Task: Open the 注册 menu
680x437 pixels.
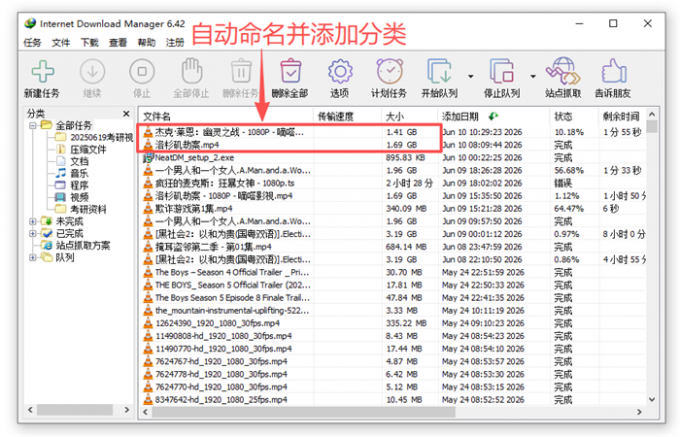Action: pyautogui.click(x=175, y=42)
